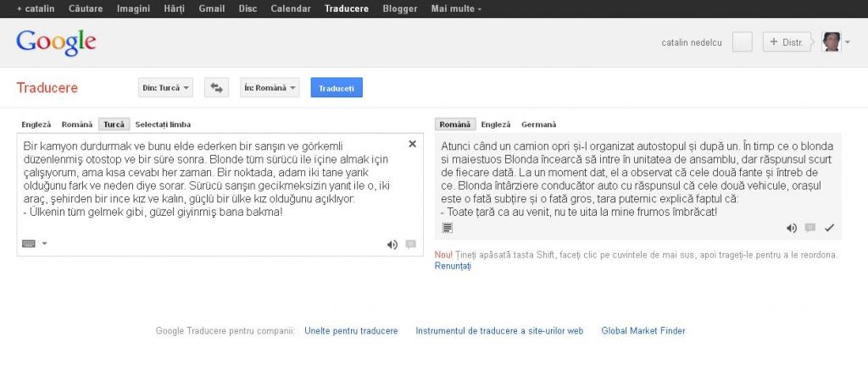Open the Google logo homepage
The height and width of the screenshot is (392, 868).
point(56,43)
